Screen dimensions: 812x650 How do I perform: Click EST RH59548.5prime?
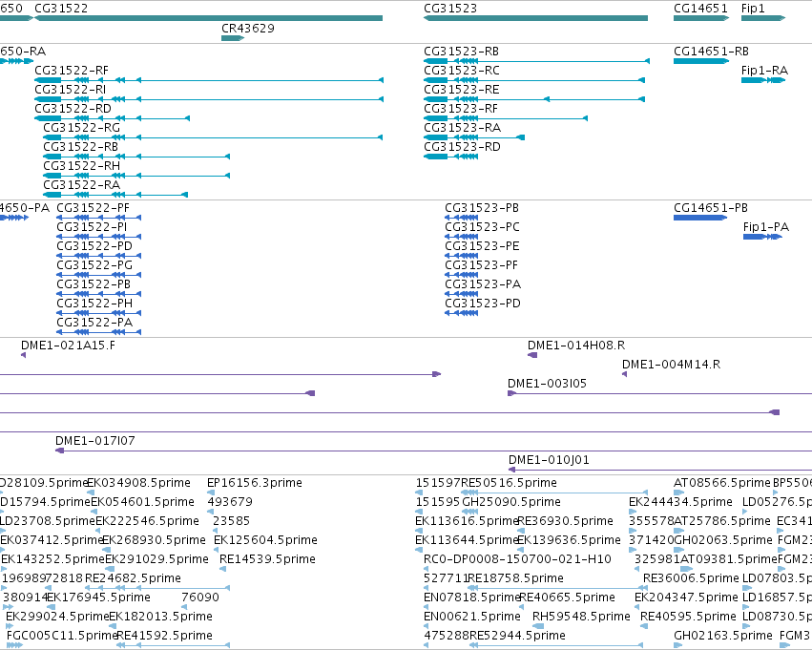581,617
